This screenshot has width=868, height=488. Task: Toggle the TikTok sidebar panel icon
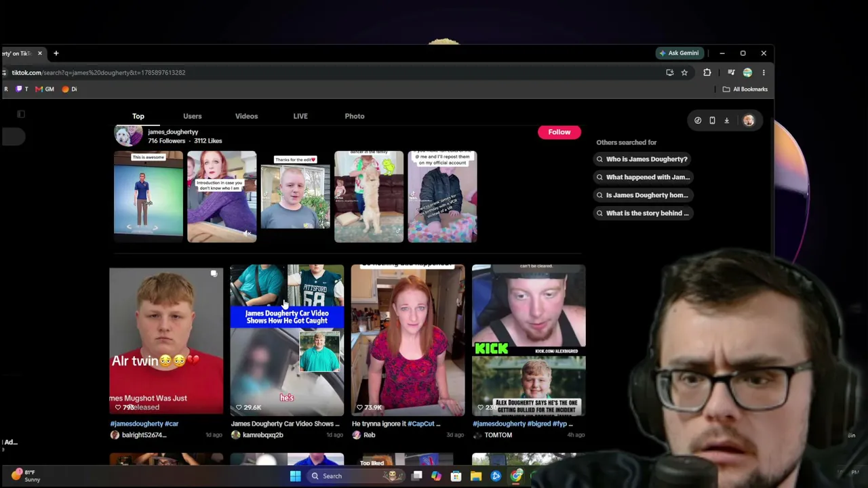(x=21, y=114)
